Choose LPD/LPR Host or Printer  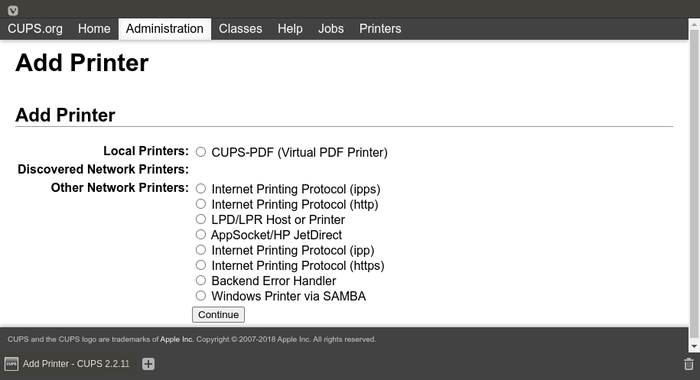[201, 219]
